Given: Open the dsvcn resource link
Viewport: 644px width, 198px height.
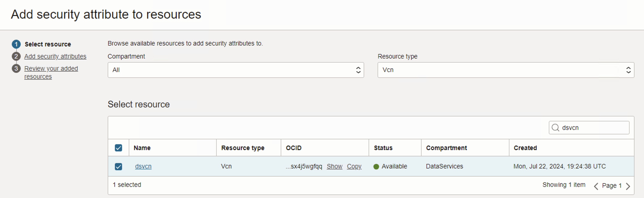Looking at the screenshot, I should 143,166.
